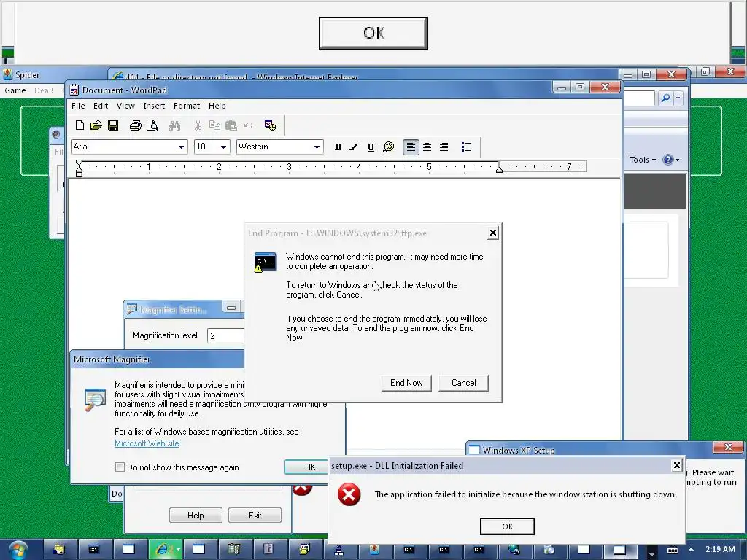Switch to Internet Explorer taskbar button
This screenshot has width=747, height=560.
tap(166, 550)
